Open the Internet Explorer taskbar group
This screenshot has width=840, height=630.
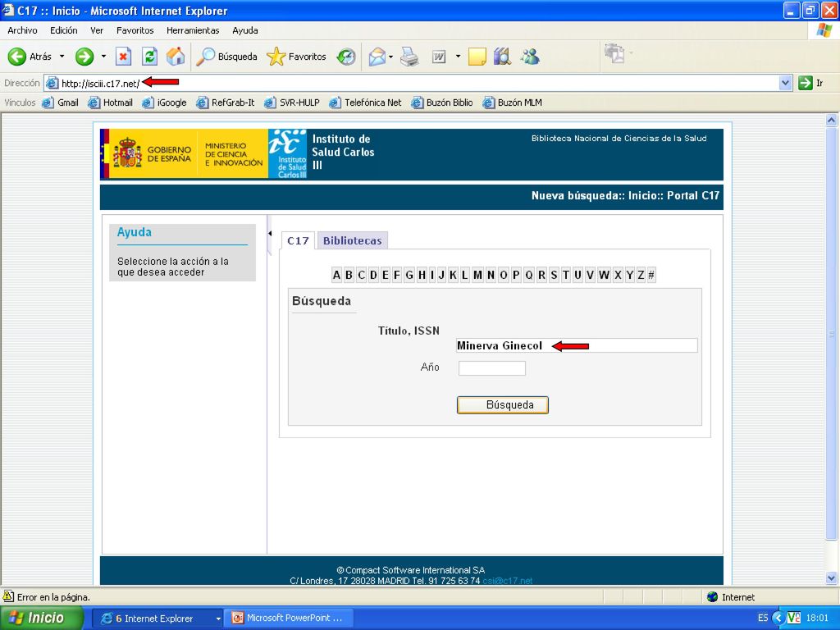[x=158, y=619]
